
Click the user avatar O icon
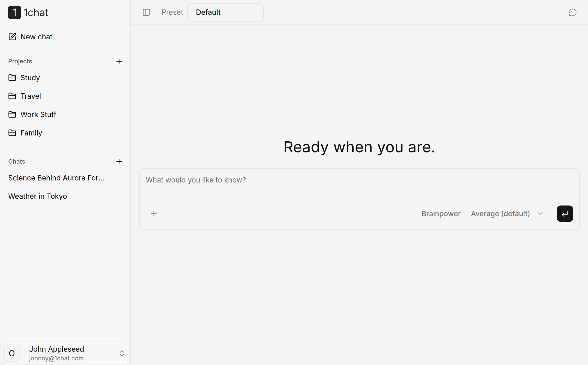(12, 353)
